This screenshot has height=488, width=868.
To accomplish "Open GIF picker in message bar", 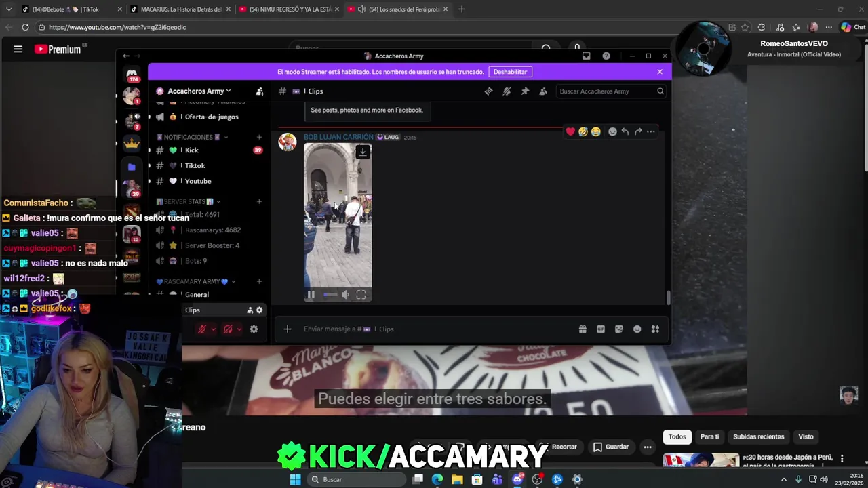I will tap(601, 329).
